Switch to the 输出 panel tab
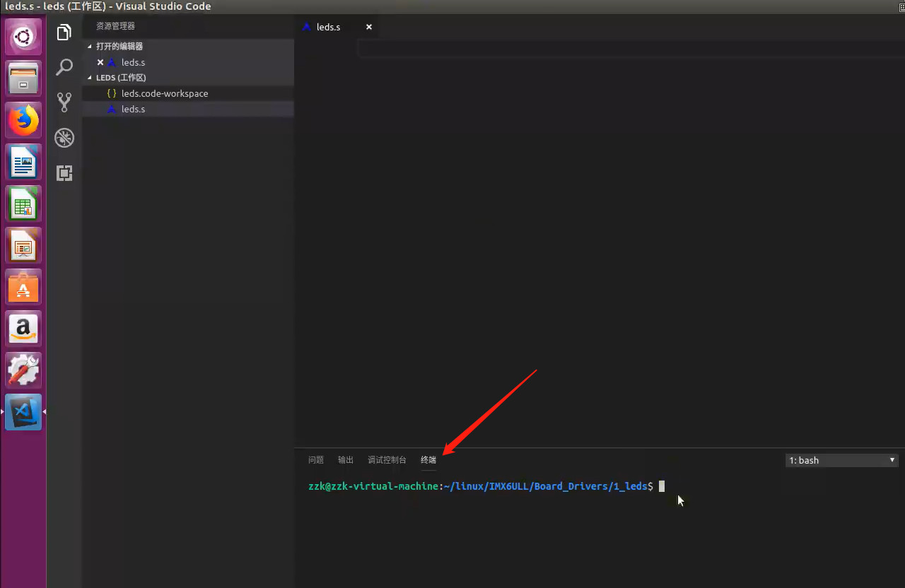This screenshot has width=905, height=588. [x=346, y=460]
